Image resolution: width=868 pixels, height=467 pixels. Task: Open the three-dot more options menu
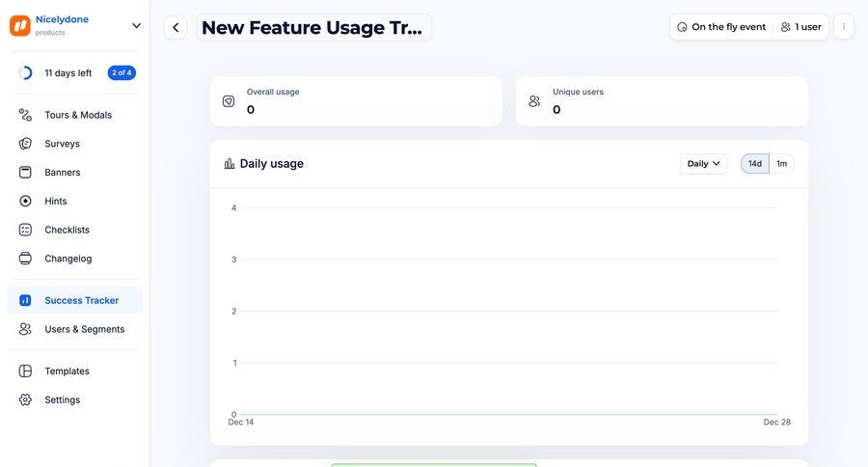844,27
